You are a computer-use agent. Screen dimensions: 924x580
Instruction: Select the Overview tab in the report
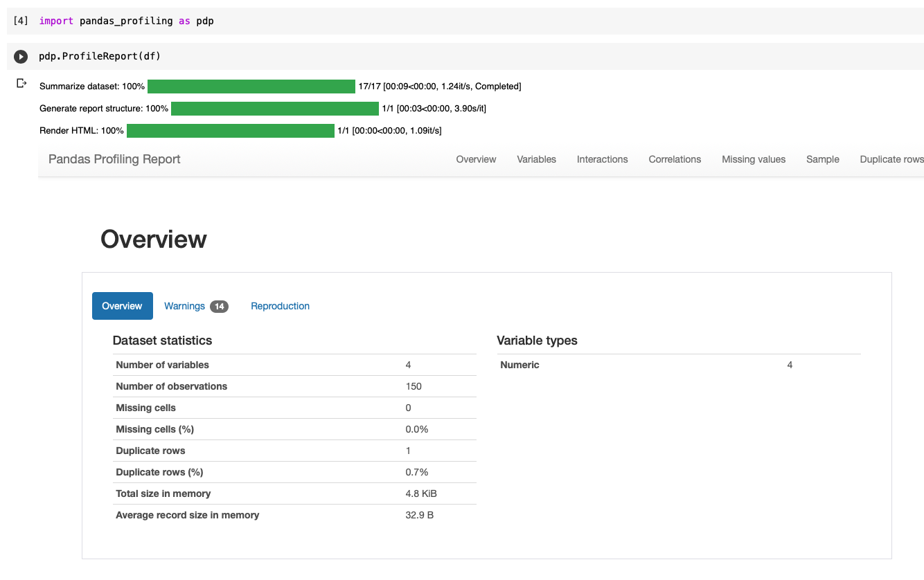122,306
